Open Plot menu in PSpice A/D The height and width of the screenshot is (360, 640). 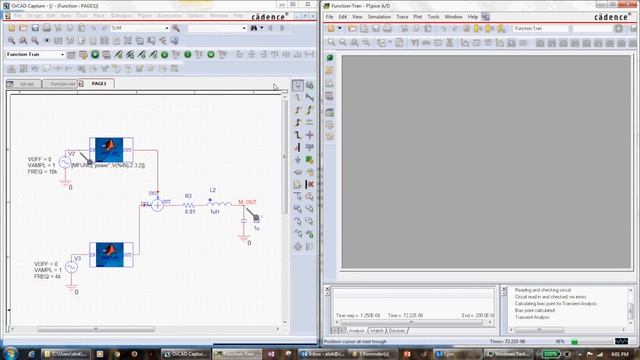[x=418, y=17]
